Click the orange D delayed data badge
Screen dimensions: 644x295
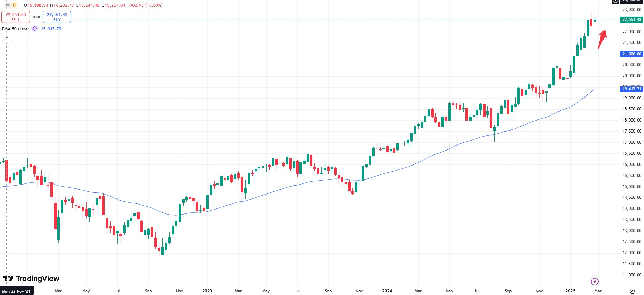pos(14,5)
